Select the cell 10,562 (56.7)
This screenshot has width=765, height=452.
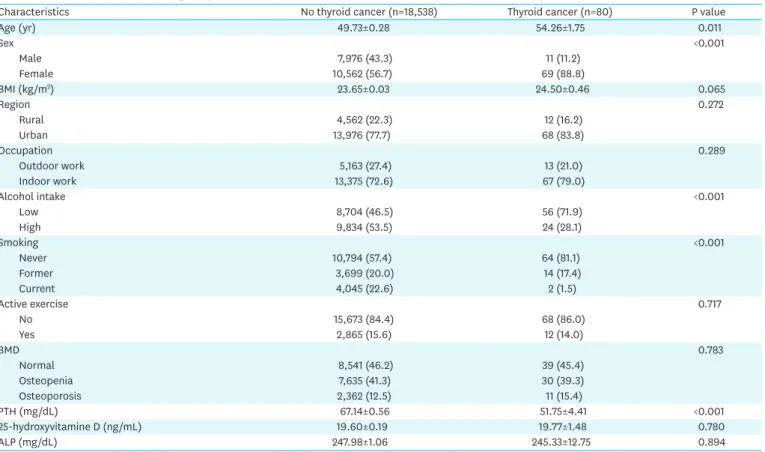(362, 74)
